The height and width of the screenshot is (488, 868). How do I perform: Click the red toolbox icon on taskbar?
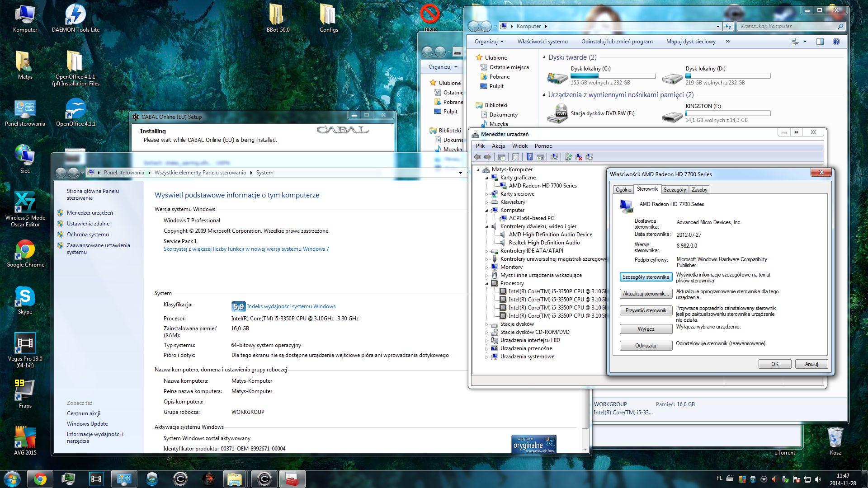[x=292, y=479]
